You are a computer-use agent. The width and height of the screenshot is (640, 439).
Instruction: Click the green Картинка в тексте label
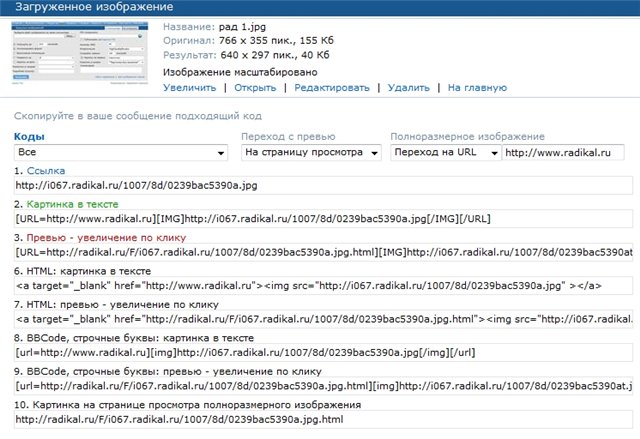pyautogui.click(x=72, y=204)
